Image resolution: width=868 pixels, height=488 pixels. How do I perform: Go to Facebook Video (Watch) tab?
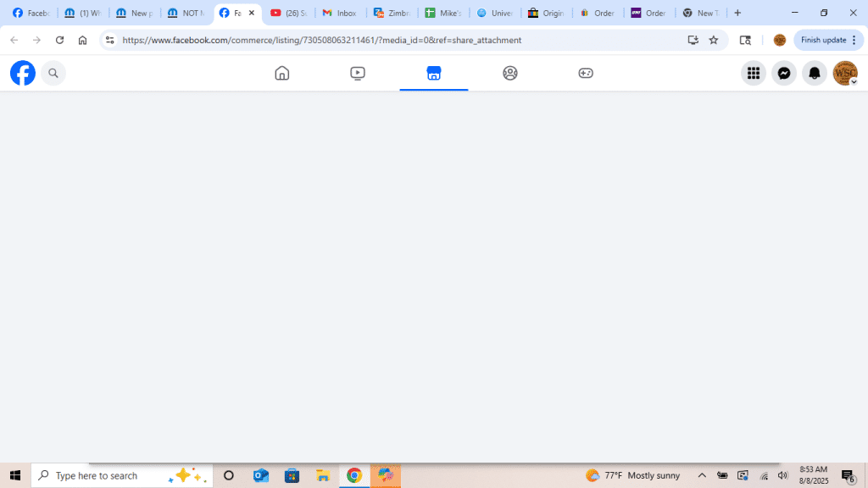pyautogui.click(x=358, y=74)
